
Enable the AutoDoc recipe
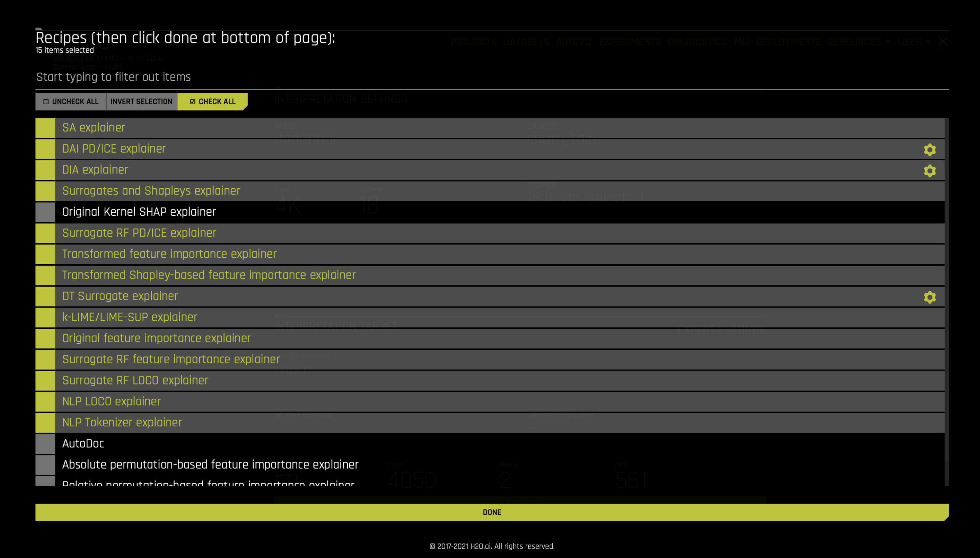point(45,444)
